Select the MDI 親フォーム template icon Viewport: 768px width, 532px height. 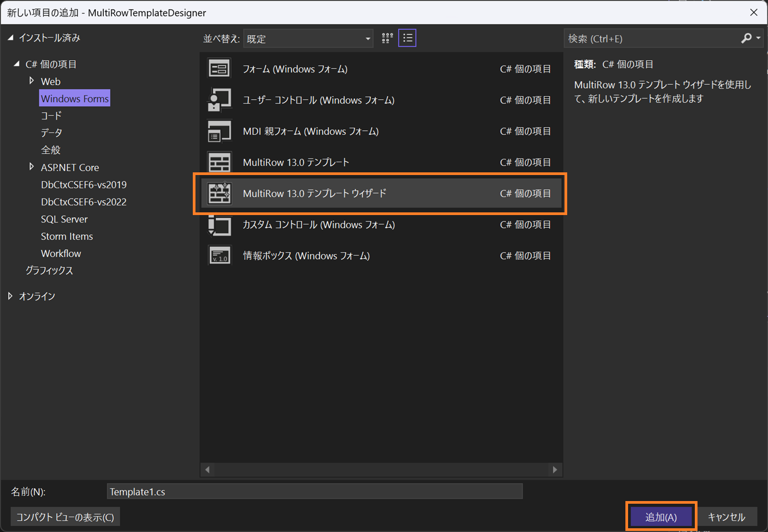pyautogui.click(x=219, y=131)
